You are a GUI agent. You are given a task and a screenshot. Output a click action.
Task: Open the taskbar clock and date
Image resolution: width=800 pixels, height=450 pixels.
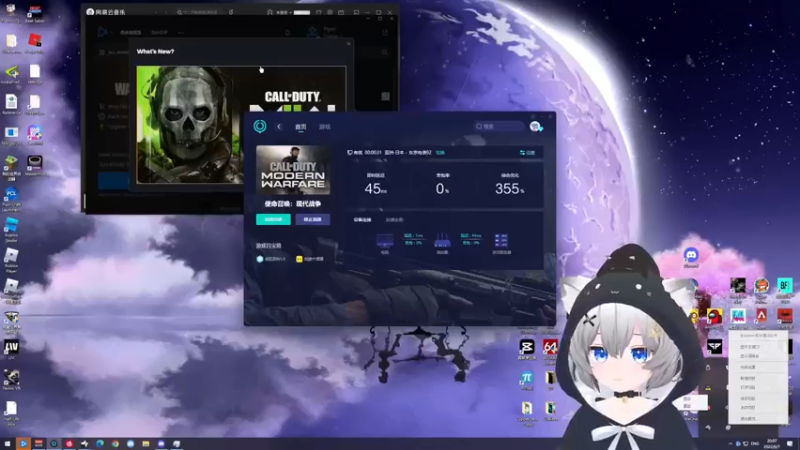point(773,444)
